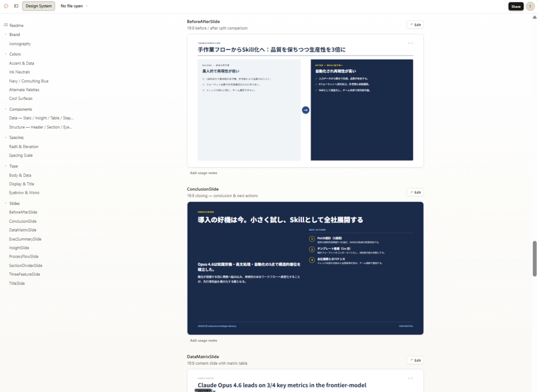Click the arrow circle on BeforeAfterSlide preview
This screenshot has height=392, width=538.
click(305, 110)
